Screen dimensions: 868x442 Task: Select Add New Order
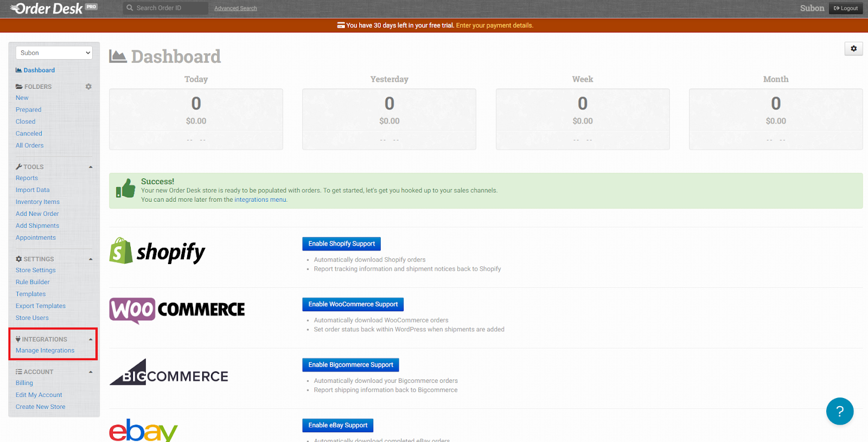(x=37, y=214)
